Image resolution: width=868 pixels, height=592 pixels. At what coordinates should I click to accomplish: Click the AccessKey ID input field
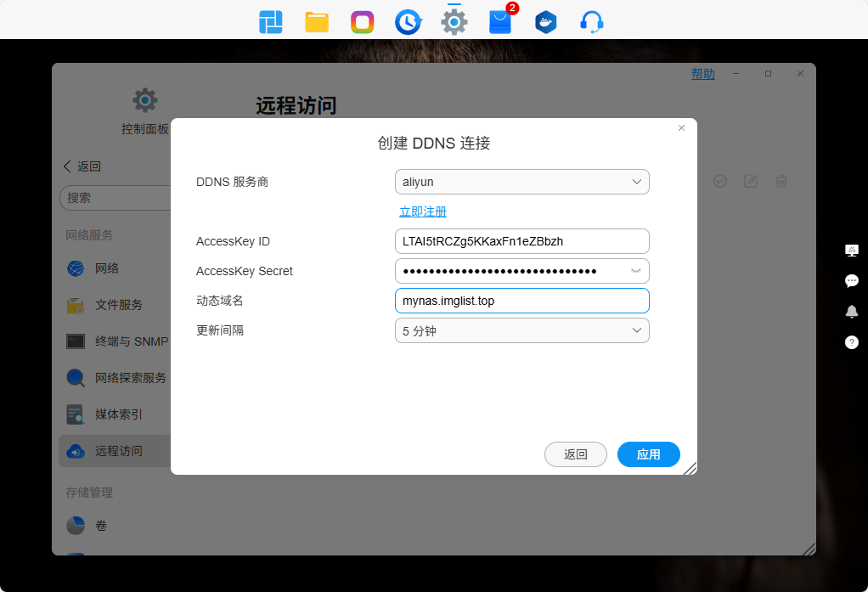tap(522, 241)
